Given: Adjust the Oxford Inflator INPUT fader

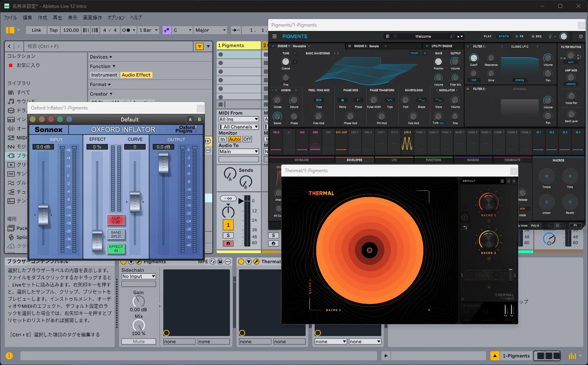Looking at the screenshot, I should pyautogui.click(x=43, y=214).
